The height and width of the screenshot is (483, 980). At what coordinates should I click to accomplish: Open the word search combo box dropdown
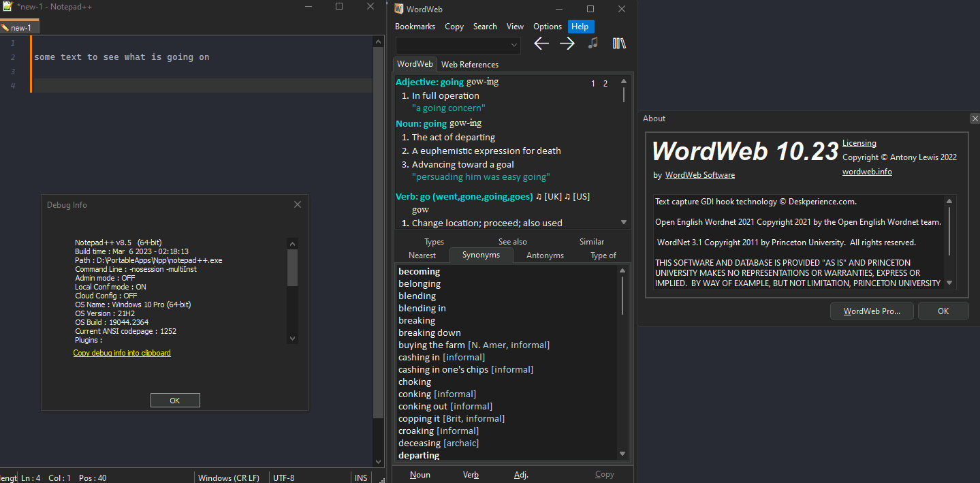[516, 44]
